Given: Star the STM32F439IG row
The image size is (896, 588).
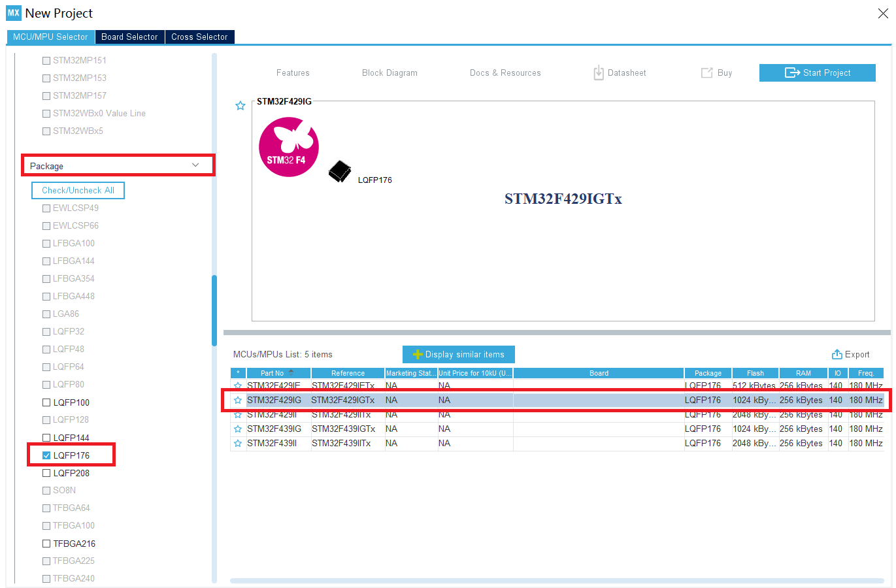Looking at the screenshot, I should pyautogui.click(x=238, y=429).
